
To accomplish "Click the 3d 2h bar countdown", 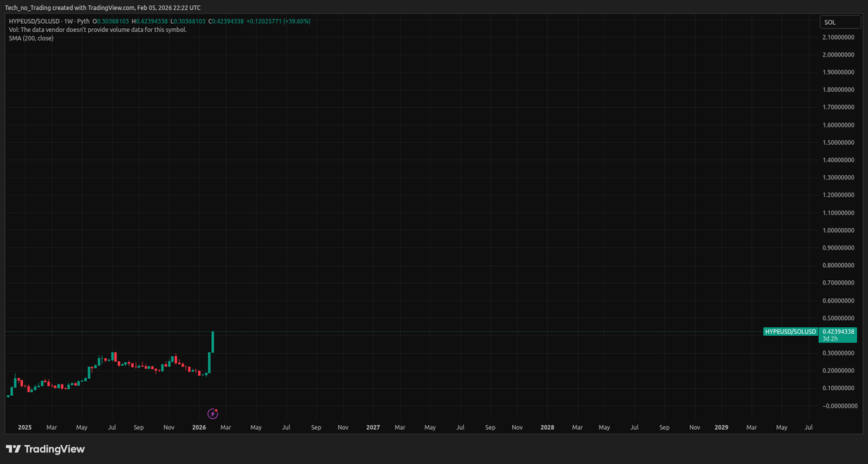I will pyautogui.click(x=829, y=339).
